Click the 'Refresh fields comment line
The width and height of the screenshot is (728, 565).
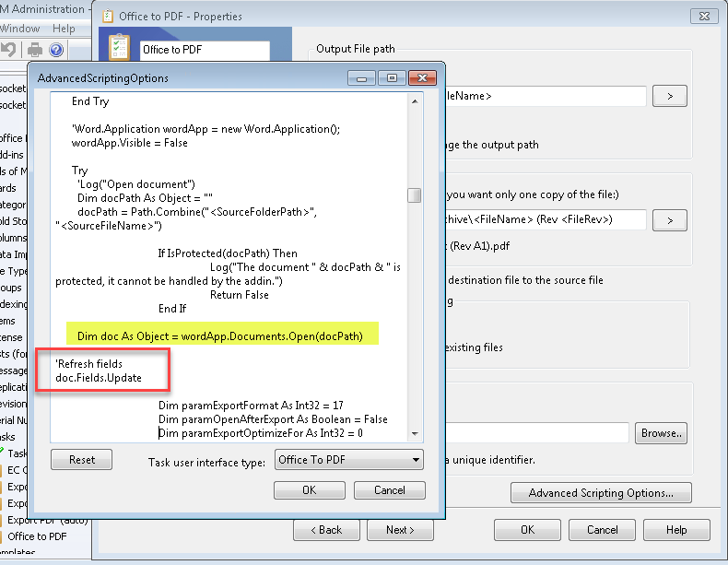pyautogui.click(x=88, y=364)
